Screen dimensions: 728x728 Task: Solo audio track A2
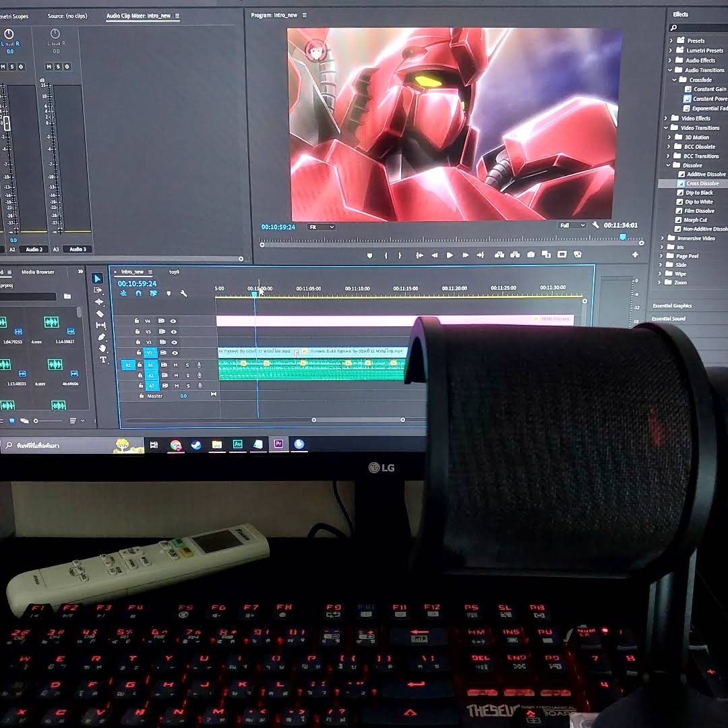click(x=187, y=375)
